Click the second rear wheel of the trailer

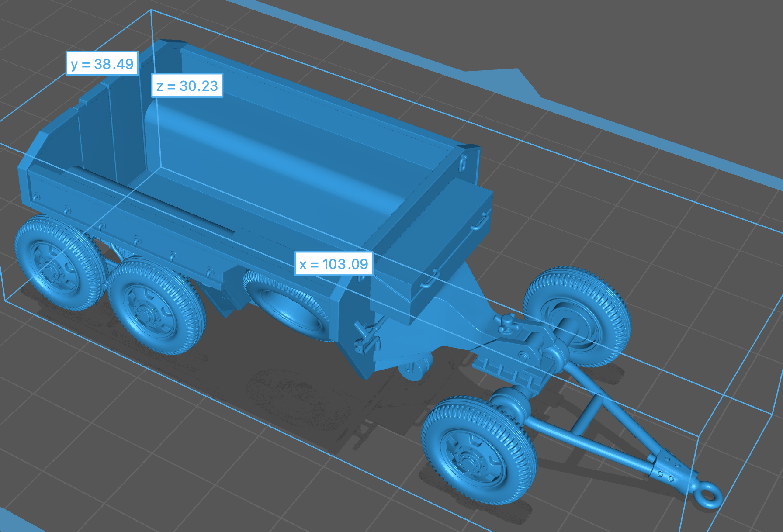coord(156,307)
